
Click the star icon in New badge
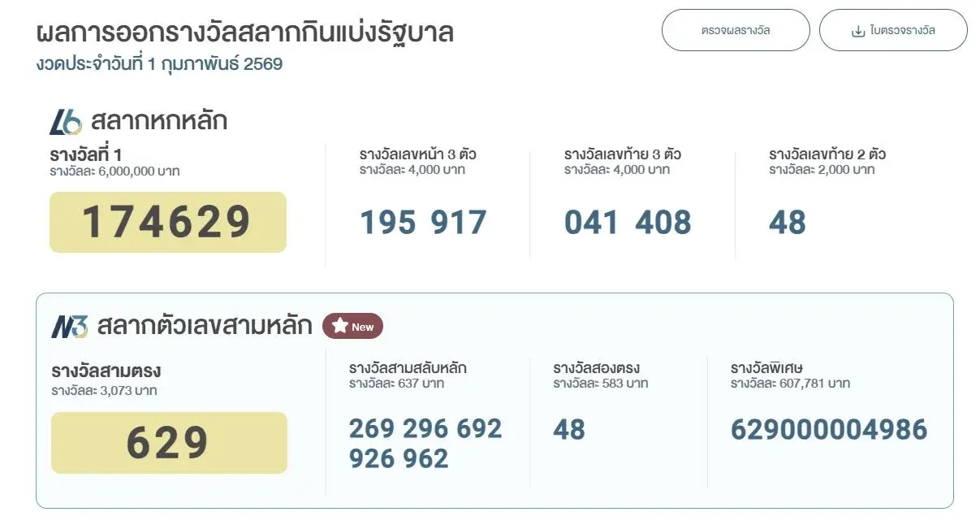pyautogui.click(x=339, y=327)
